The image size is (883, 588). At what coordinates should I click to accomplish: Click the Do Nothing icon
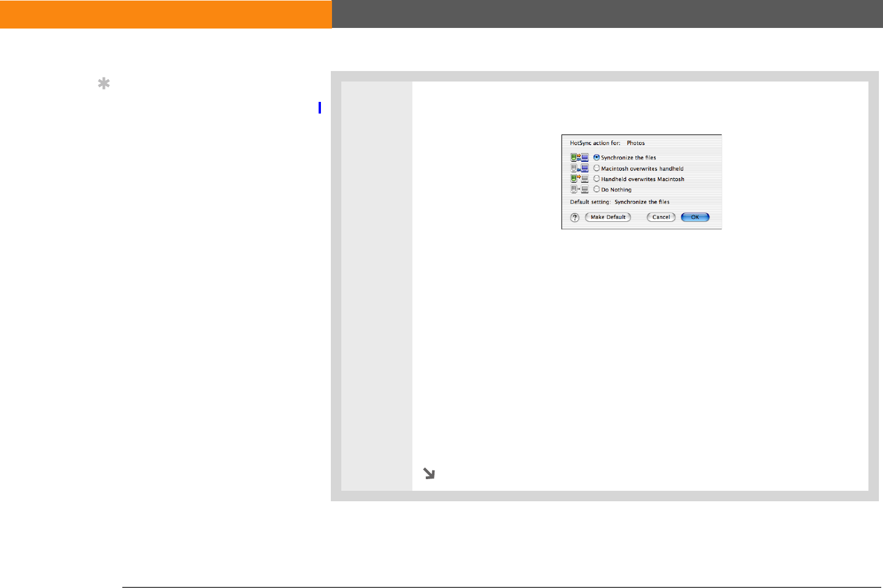click(x=580, y=189)
